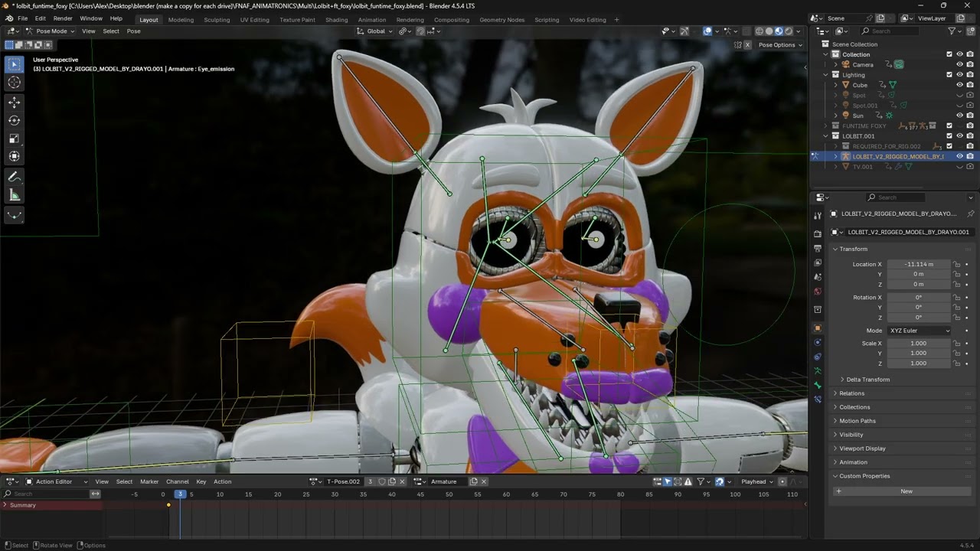Switch to the Shading workspace tab
Screen dimensions: 980x551
[336, 20]
